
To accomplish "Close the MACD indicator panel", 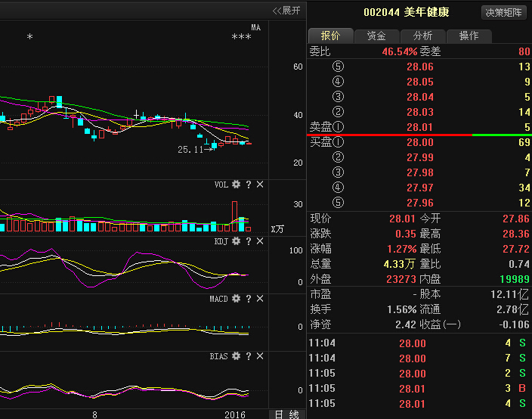I will tap(260, 299).
